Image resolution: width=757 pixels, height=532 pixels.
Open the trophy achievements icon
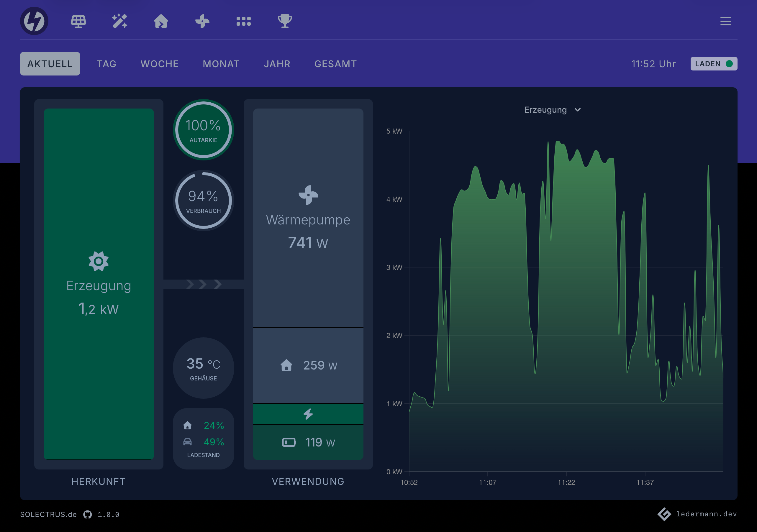pyautogui.click(x=285, y=21)
